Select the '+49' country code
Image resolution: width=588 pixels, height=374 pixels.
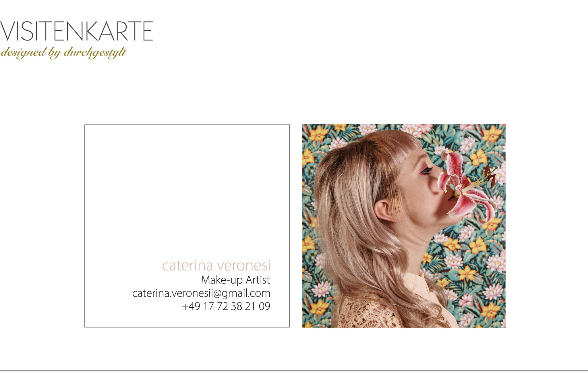tap(191, 306)
